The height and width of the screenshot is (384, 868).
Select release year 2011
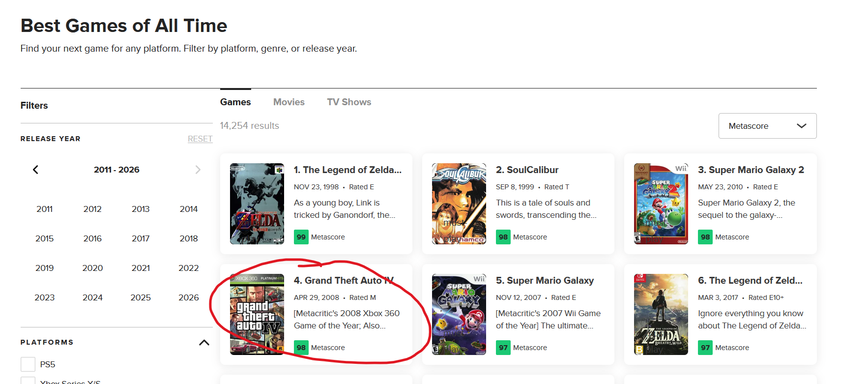pos(44,209)
